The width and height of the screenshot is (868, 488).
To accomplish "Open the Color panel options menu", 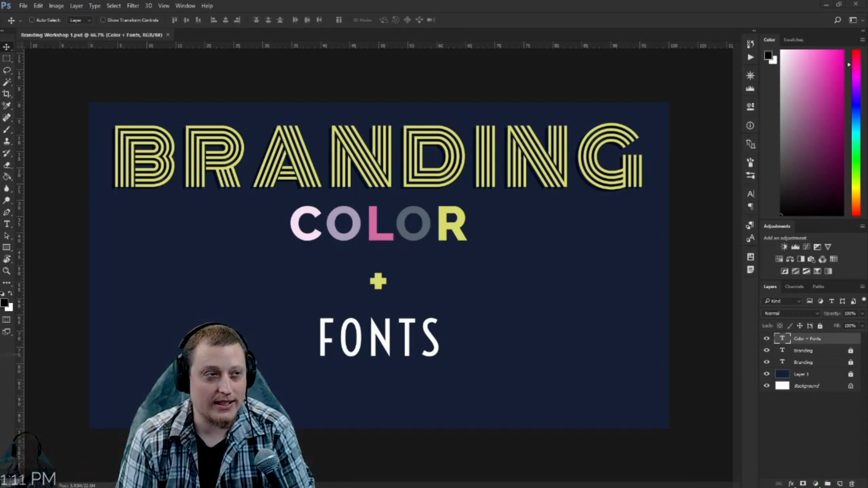I will pos(862,40).
